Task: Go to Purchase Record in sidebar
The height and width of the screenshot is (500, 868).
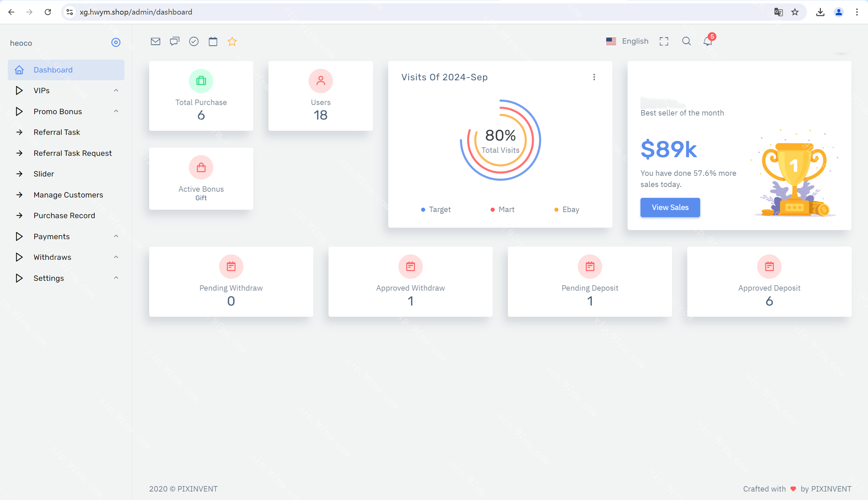Action: [x=64, y=216]
